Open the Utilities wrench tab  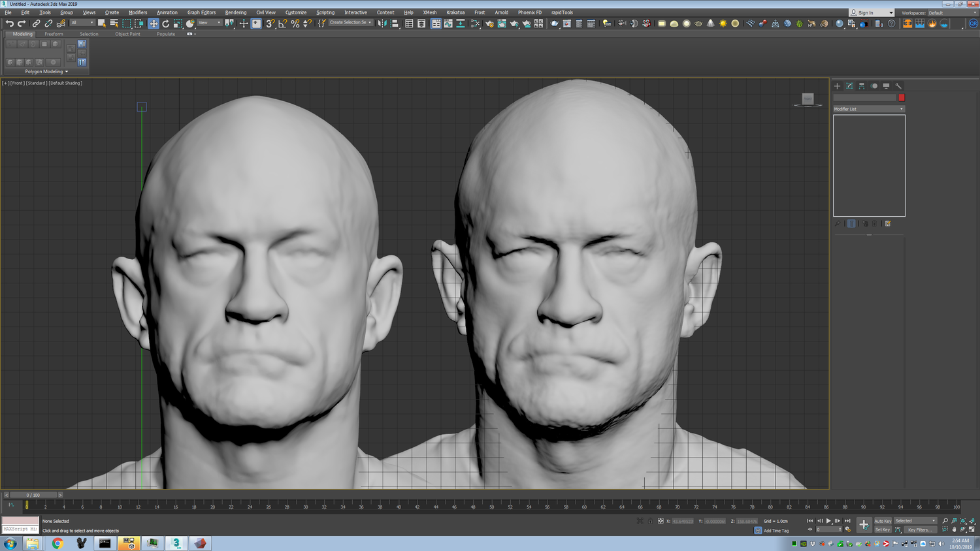point(899,86)
